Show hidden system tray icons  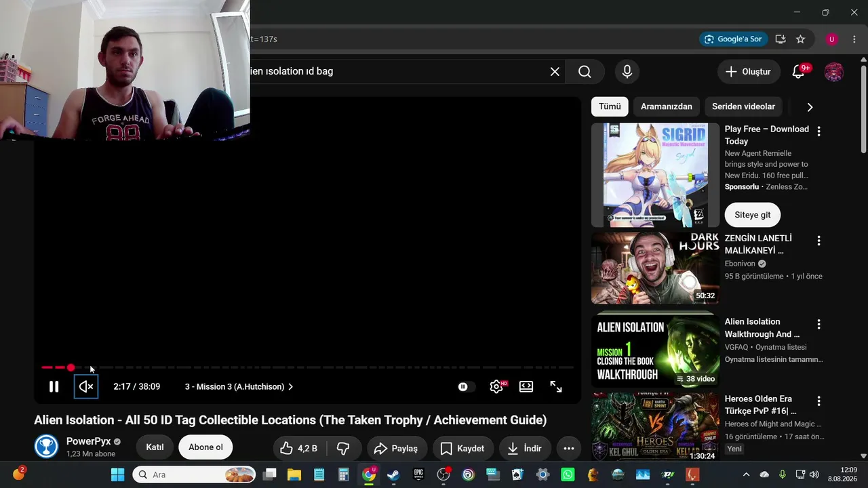[x=747, y=474]
